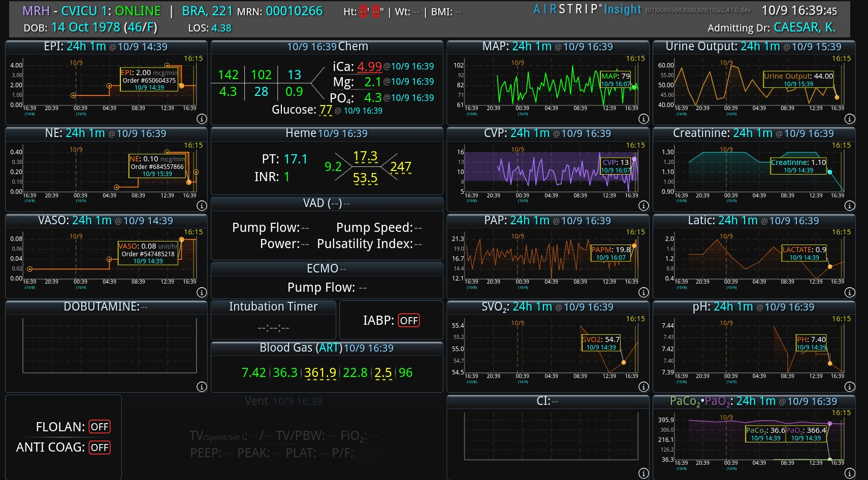
Task: Open info icon on DOBUTAMINE panel
Action: (202, 387)
